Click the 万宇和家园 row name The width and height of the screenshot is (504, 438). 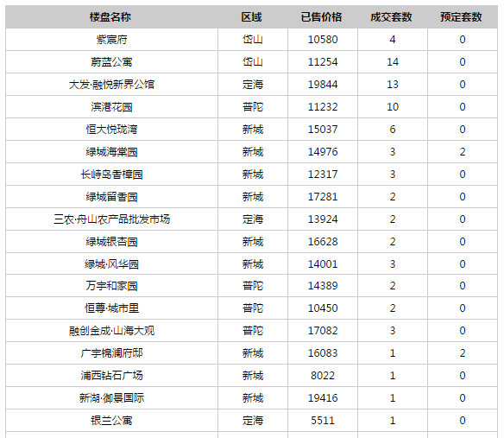[111, 286]
